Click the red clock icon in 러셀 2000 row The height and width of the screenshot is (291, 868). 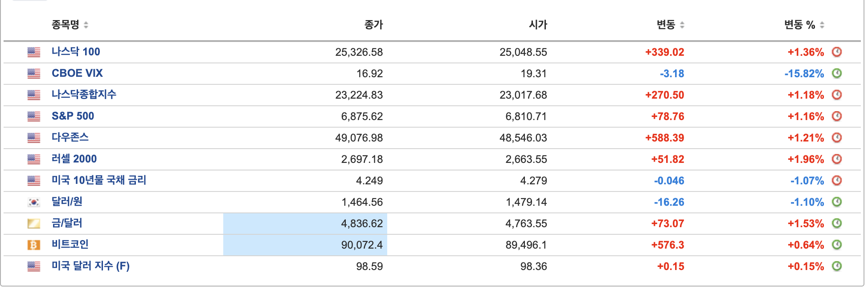pyautogui.click(x=837, y=159)
